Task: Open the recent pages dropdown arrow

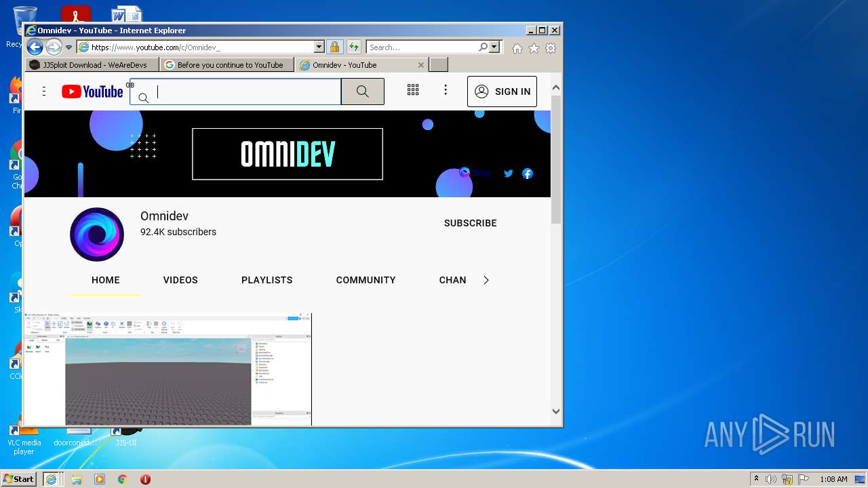Action: pos(68,47)
